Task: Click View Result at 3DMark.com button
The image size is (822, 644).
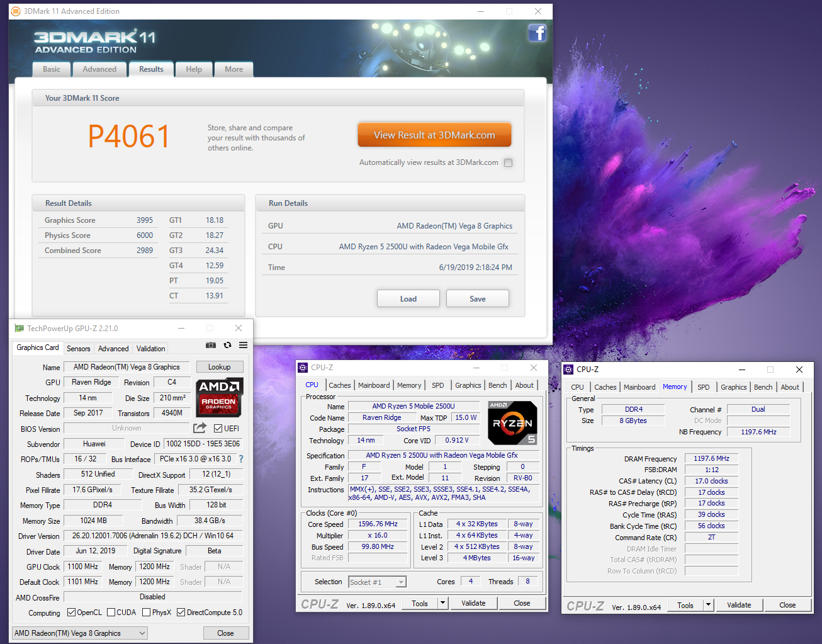Action: click(x=434, y=135)
